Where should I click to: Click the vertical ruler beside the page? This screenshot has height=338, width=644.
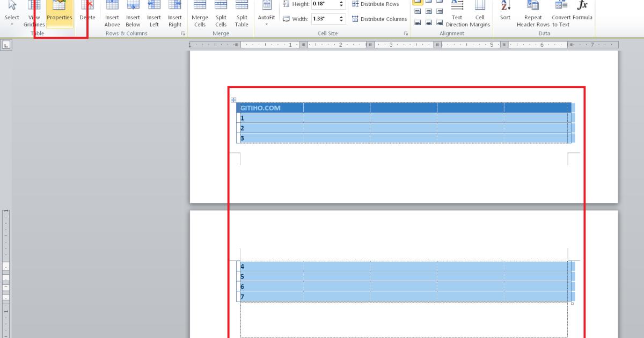[6, 274]
